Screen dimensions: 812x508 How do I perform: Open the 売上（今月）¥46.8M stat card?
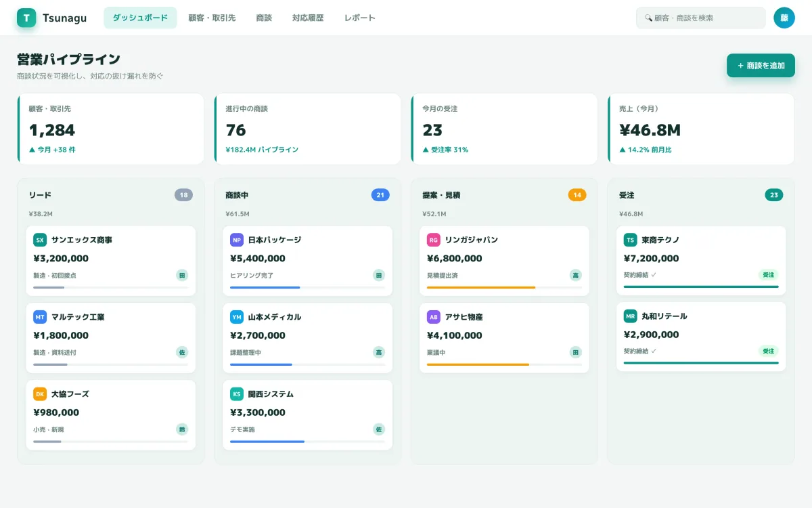coord(701,129)
